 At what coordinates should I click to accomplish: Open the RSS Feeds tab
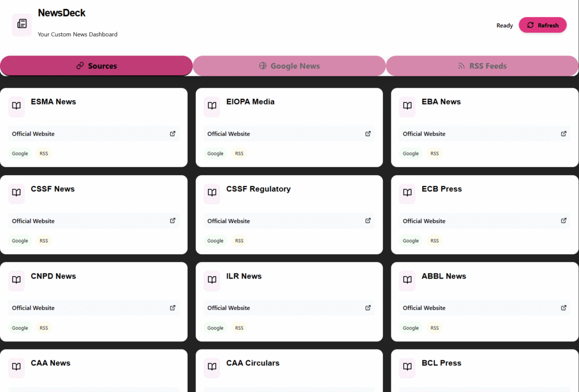pyautogui.click(x=482, y=66)
